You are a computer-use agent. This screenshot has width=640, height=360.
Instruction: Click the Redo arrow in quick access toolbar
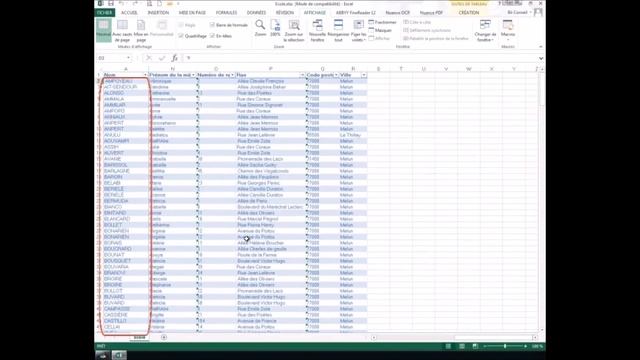(x=135, y=4)
